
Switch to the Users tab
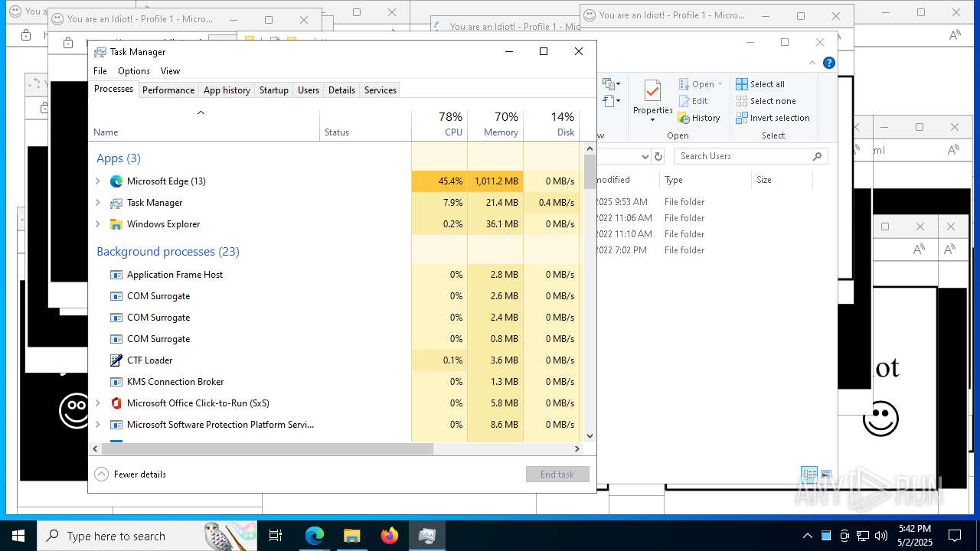click(309, 90)
